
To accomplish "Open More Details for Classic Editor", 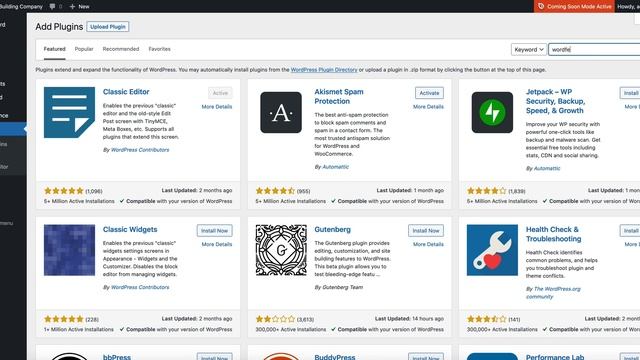I will pos(217,107).
